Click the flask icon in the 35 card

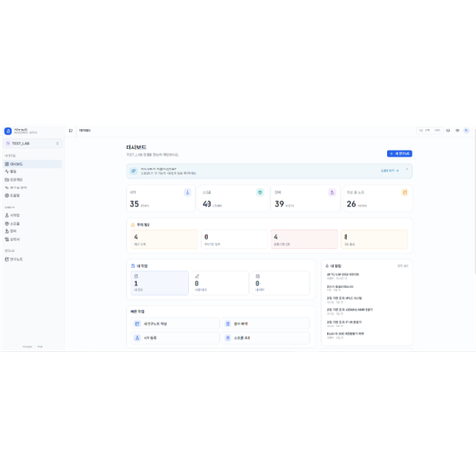pyautogui.click(x=188, y=192)
